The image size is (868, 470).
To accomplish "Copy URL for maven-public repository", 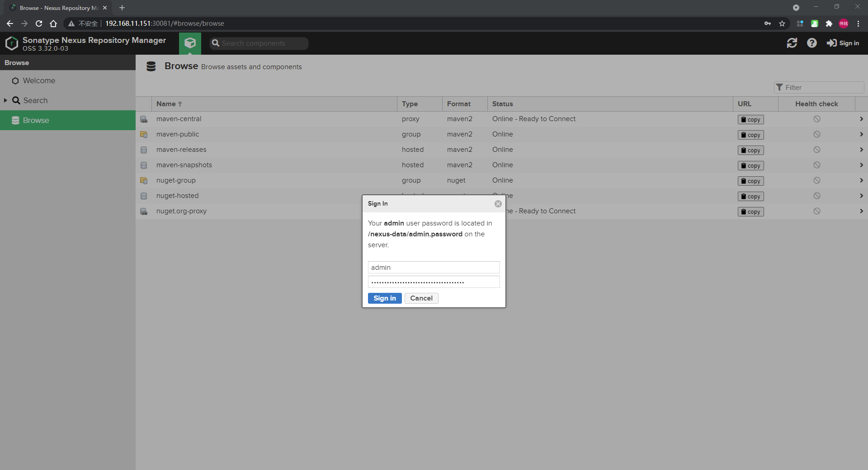I will (x=750, y=135).
